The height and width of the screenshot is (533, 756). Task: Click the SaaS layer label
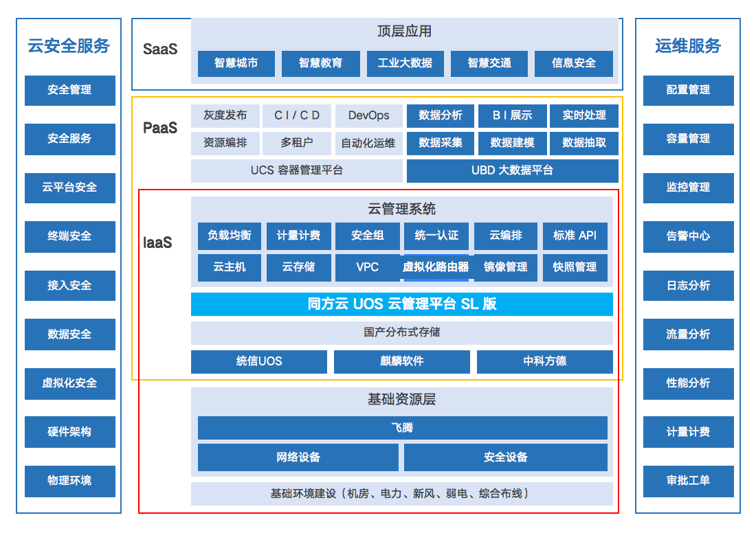[160, 49]
